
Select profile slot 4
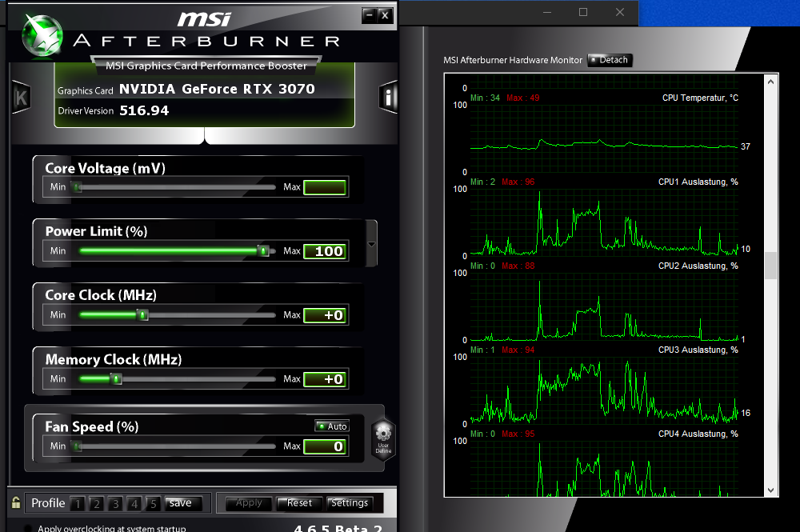pyautogui.click(x=134, y=504)
